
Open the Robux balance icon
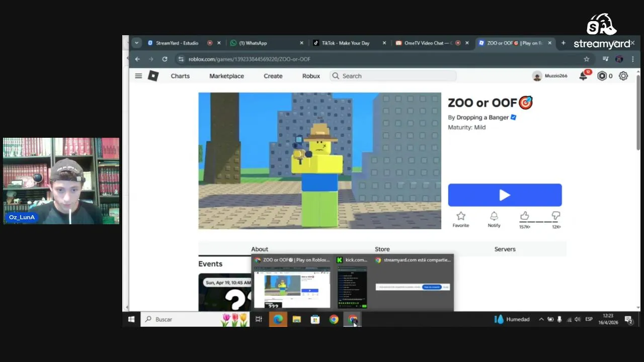coord(602,76)
